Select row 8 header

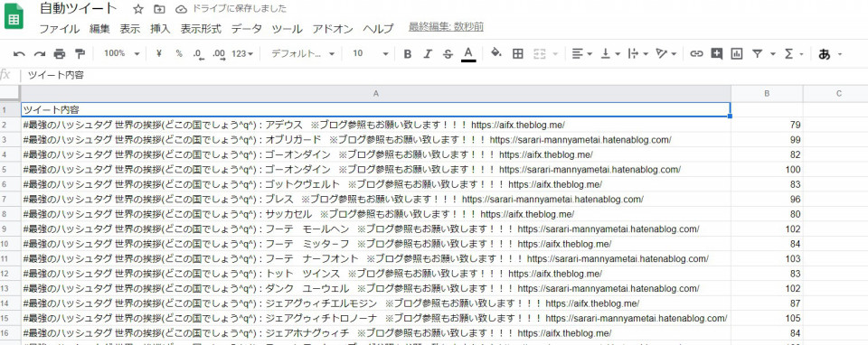point(10,214)
